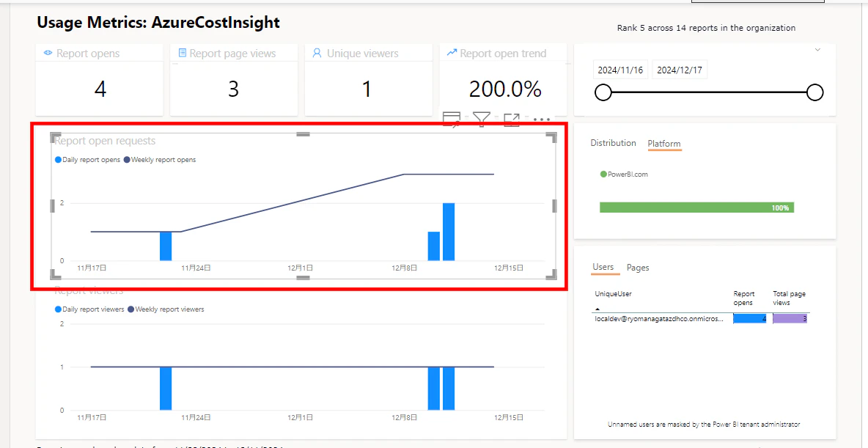868x448 pixels.
Task: Click the end date field 2024/12/17
Action: coord(680,70)
